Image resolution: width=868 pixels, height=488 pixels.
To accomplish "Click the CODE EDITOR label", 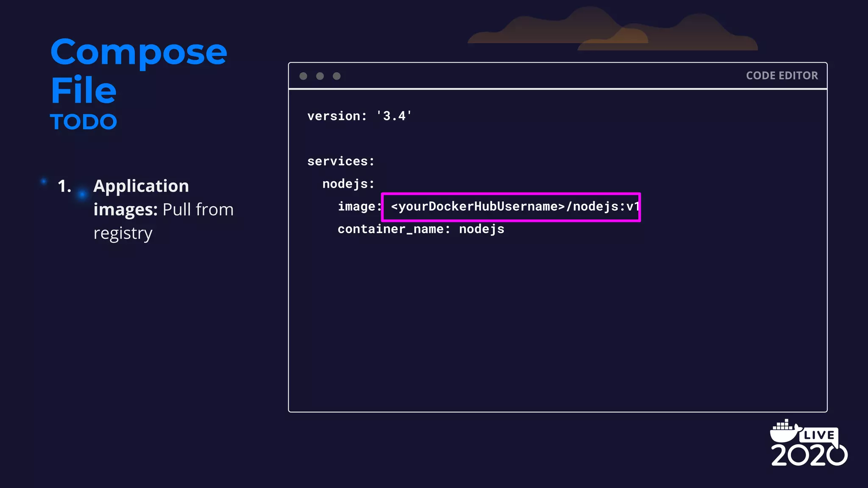I will click(782, 76).
